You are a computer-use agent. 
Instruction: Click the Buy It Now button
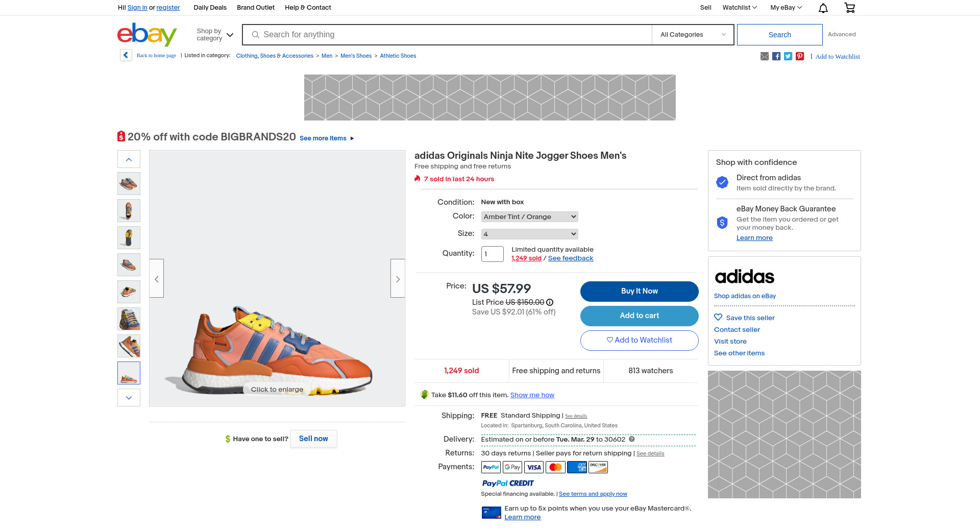tap(639, 291)
